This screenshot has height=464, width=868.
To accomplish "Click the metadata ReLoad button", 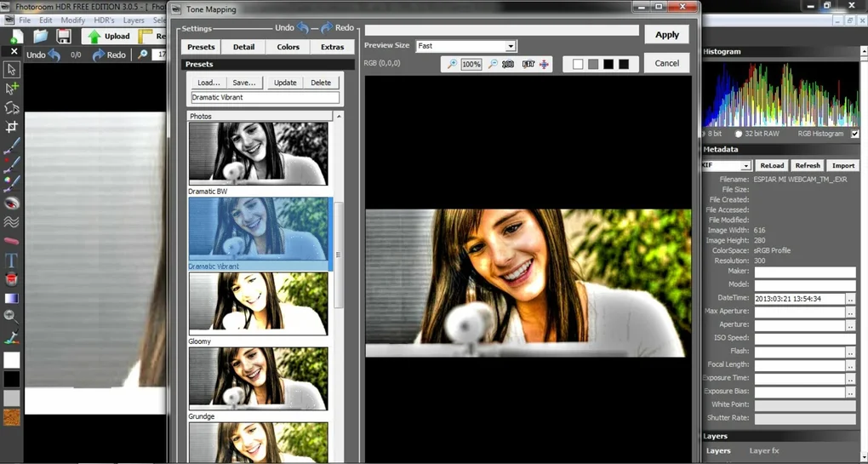I will coord(772,165).
